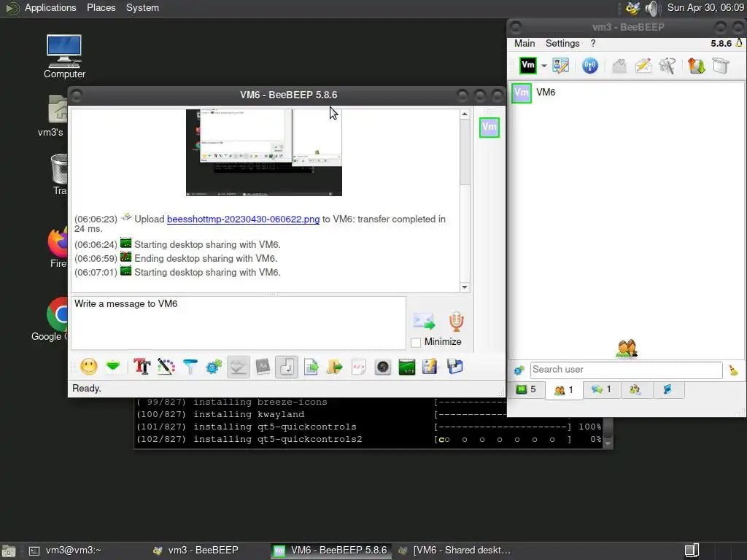Click the send folder icon with green arrow

click(x=335, y=367)
